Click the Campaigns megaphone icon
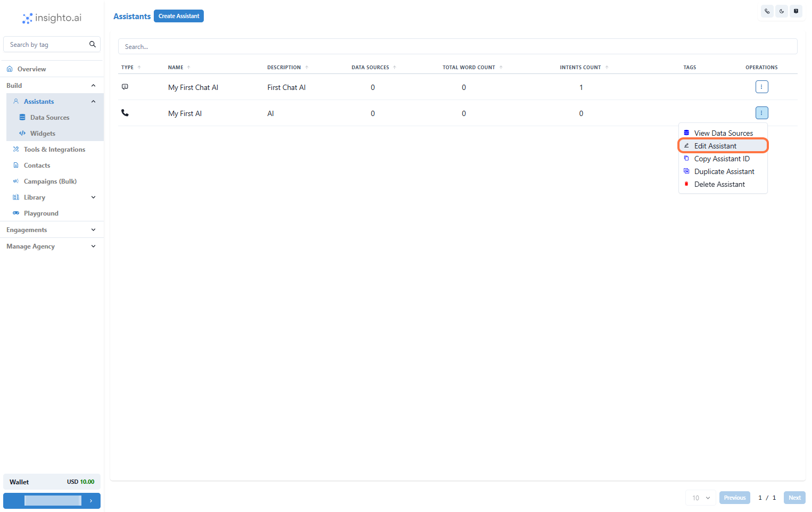Viewport: 812px width, 512px height. point(16,181)
